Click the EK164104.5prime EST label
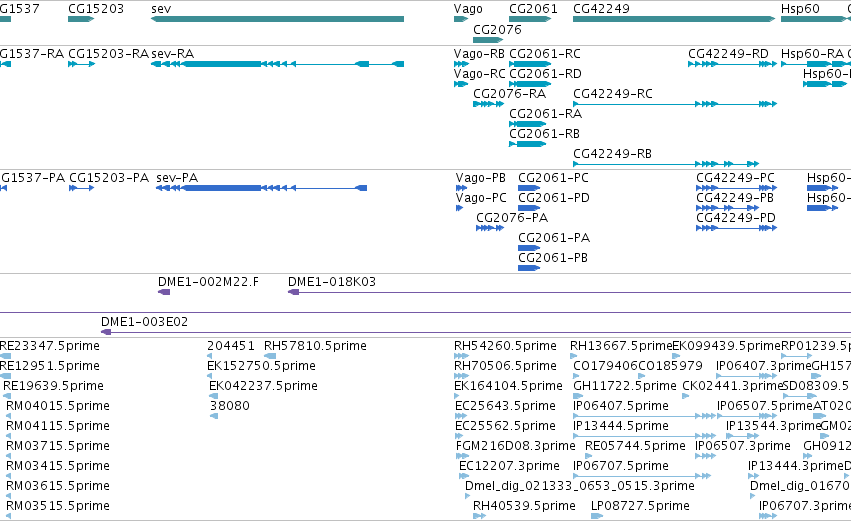 point(509,386)
